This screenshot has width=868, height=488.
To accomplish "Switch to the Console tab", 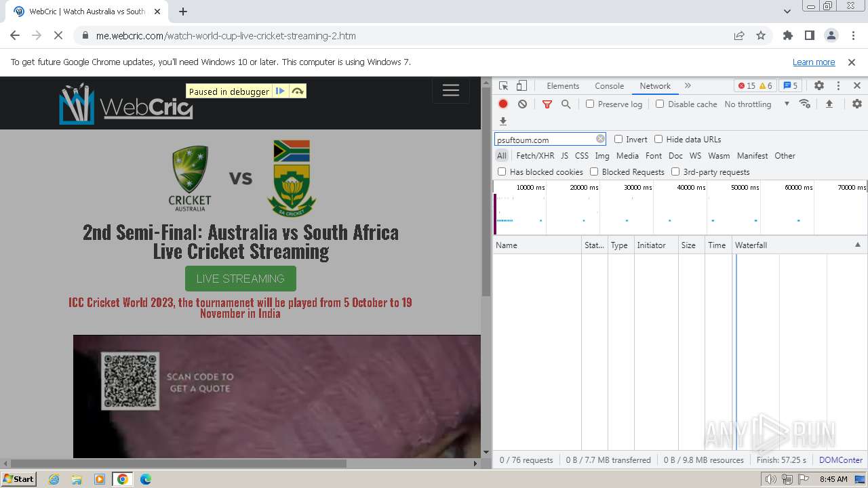I will click(609, 86).
